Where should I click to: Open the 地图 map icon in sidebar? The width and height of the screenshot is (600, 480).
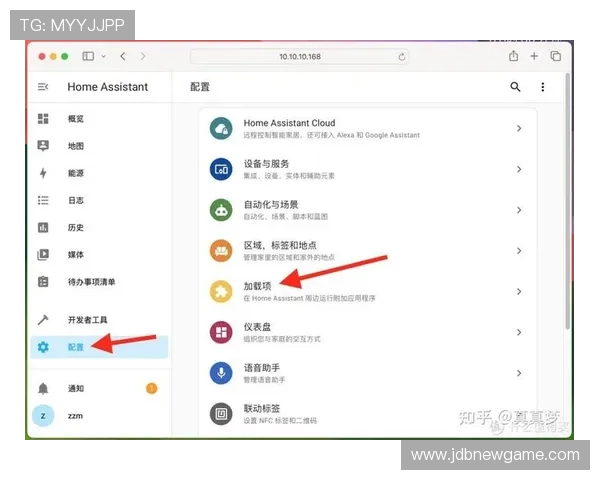click(x=43, y=146)
